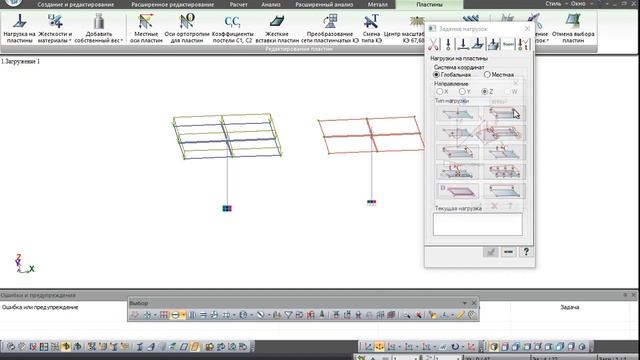This screenshot has width=640, height=360.
Task: Open the 'Металл' ribbon tab
Action: [378, 4]
